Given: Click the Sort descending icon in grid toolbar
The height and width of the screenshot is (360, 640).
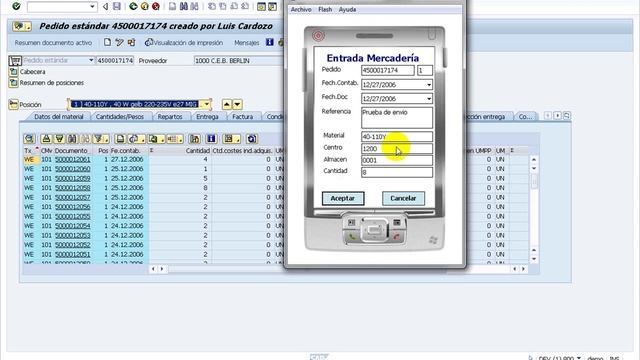Looking at the screenshot, I should (59, 139).
